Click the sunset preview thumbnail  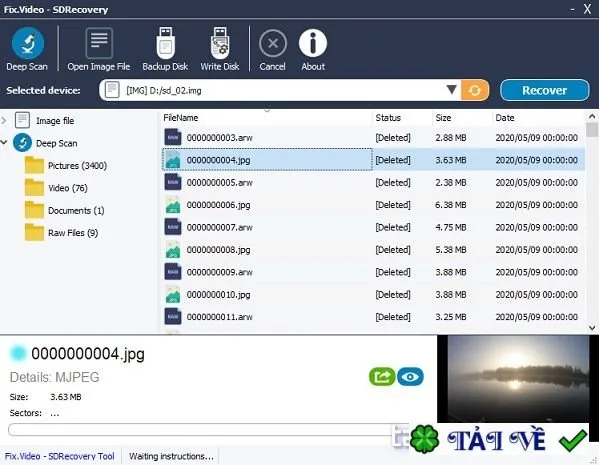pos(518,378)
